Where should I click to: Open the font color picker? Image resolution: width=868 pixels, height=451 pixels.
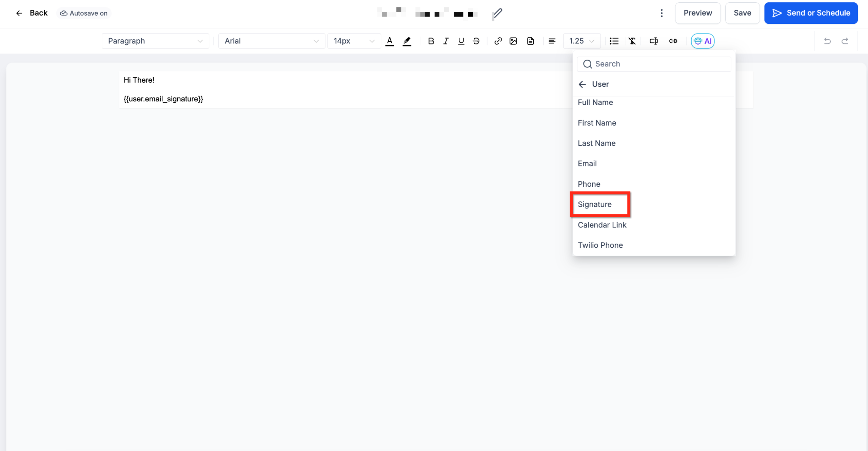pyautogui.click(x=390, y=41)
